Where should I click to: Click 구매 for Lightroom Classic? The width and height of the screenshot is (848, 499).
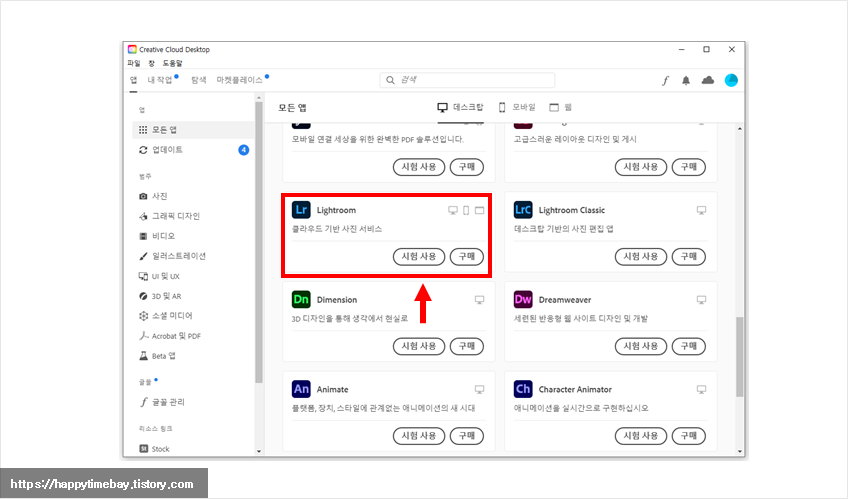[x=688, y=257]
